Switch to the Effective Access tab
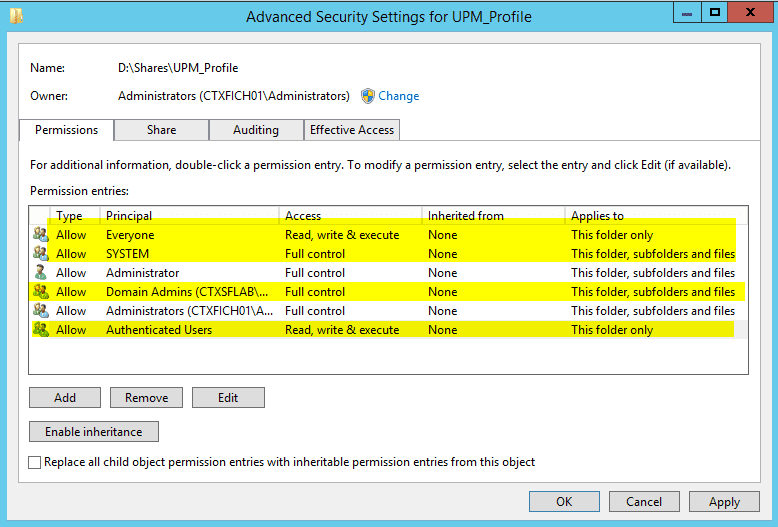Image resolution: width=778 pixels, height=527 pixels. tap(352, 130)
